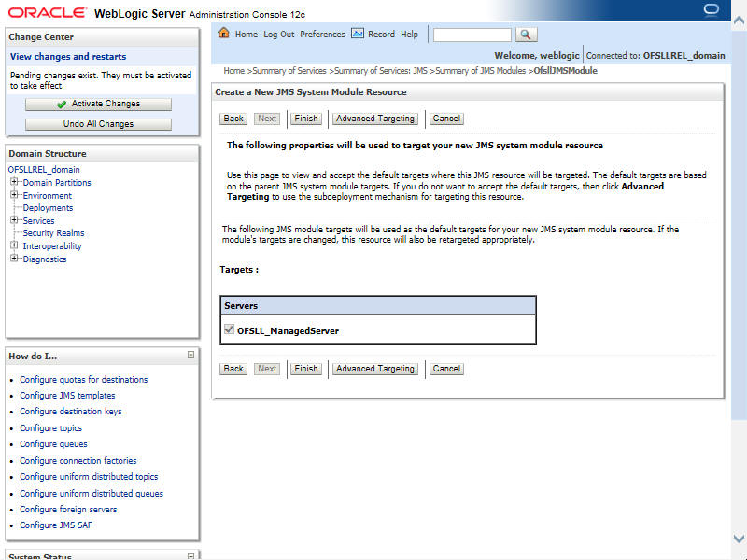Click the scroll up arrow
This screenshot has height=560, width=747.
point(739,21)
